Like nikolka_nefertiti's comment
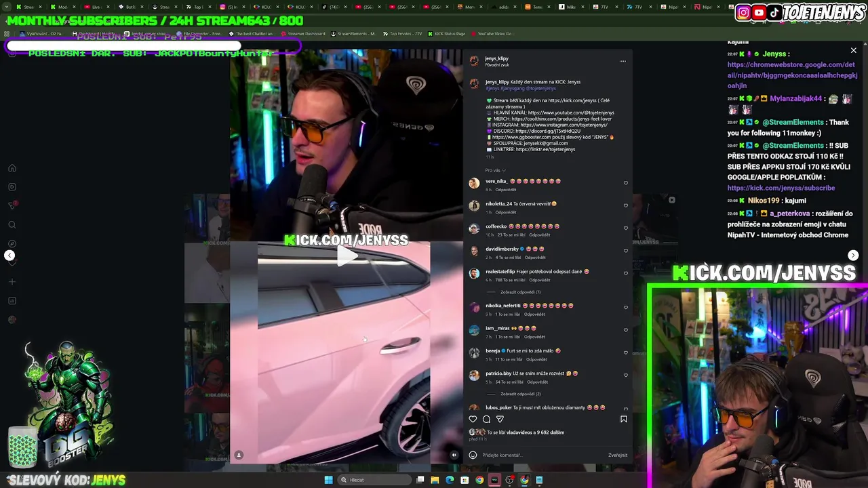This screenshot has height=488, width=868. [625, 307]
